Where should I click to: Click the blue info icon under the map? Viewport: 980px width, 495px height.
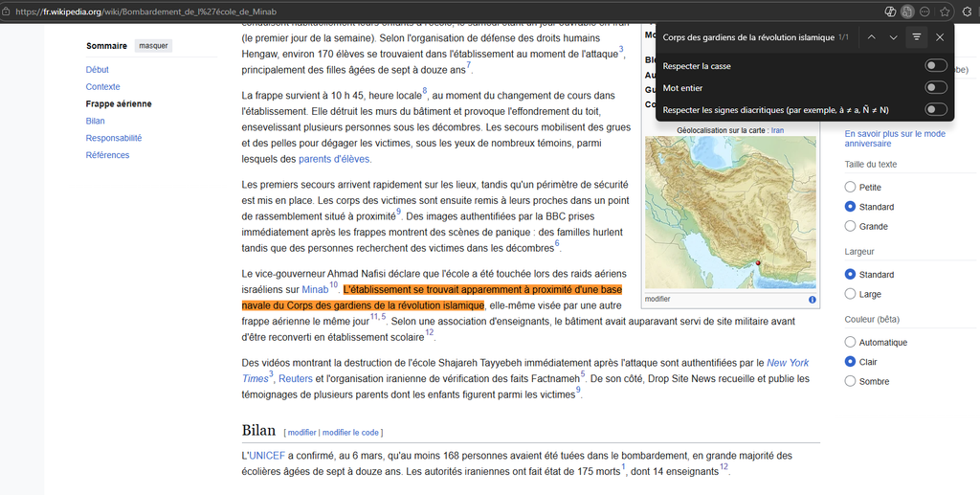point(812,300)
